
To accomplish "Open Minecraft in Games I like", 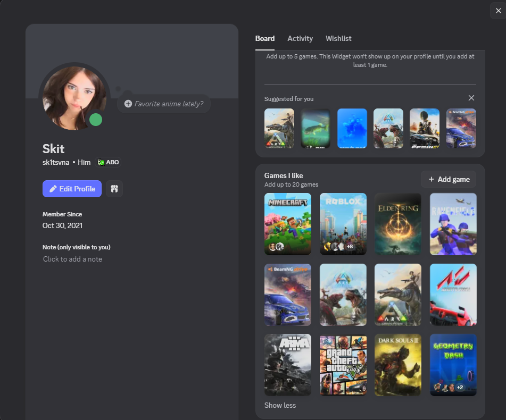I will point(288,224).
